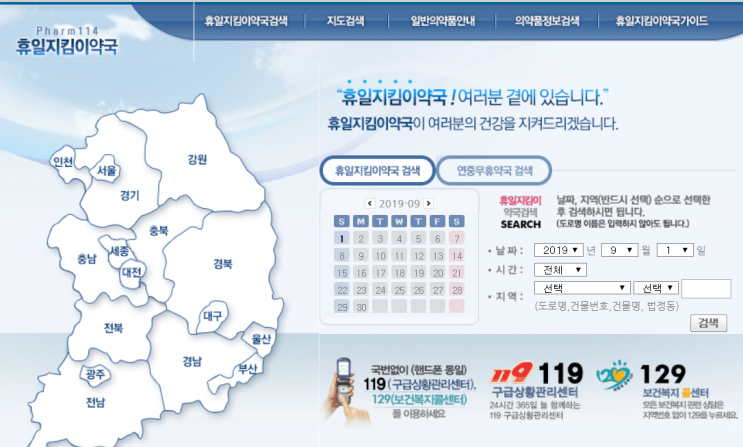Select 경북 region on the map
This screenshot has height=447, width=743.
coord(223,264)
